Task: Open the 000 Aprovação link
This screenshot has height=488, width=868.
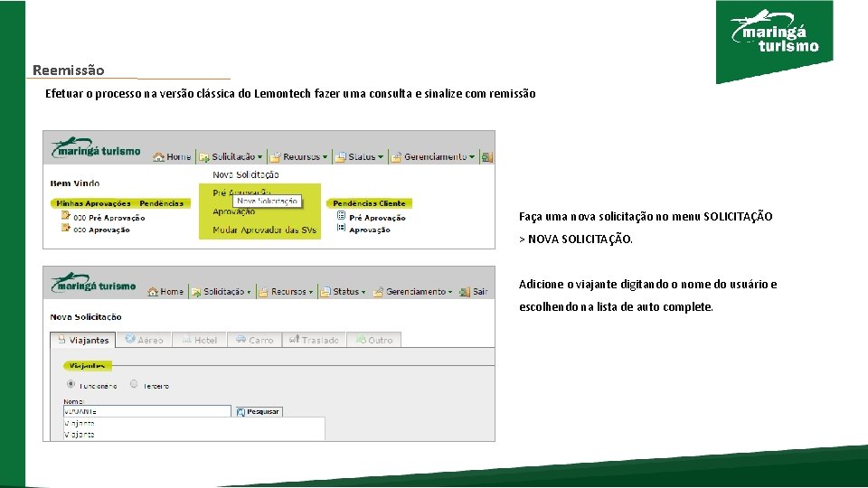Action: tap(101, 230)
